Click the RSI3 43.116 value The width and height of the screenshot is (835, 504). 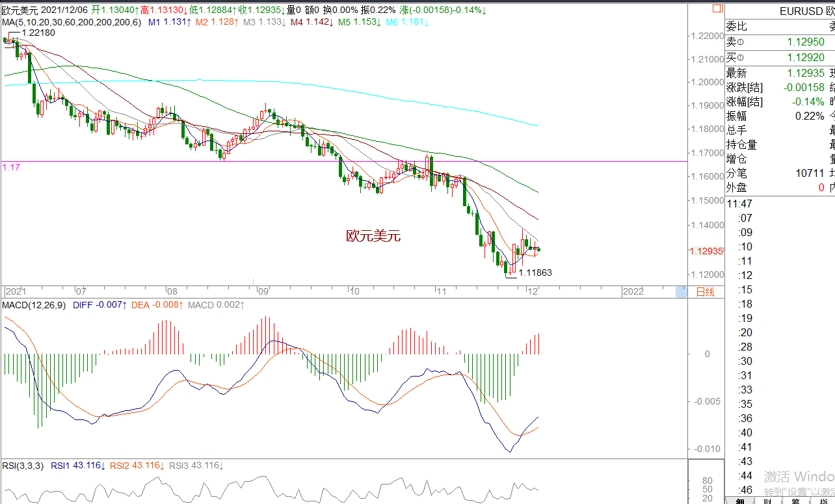pyautogui.click(x=196, y=466)
